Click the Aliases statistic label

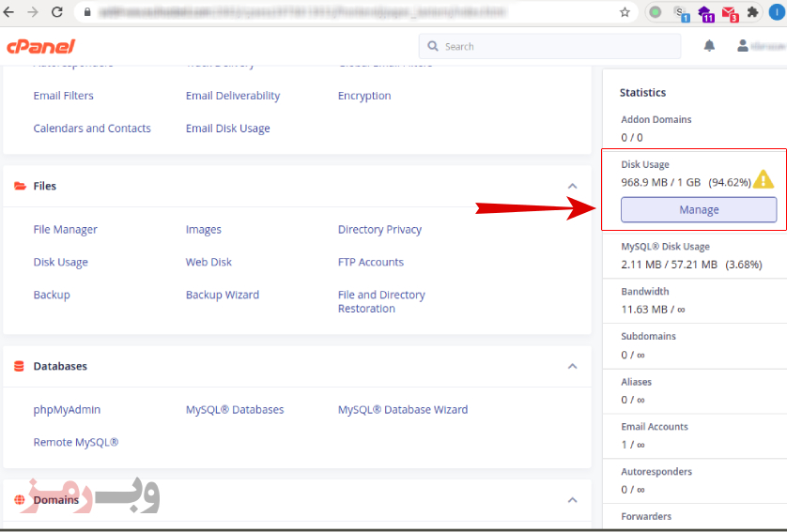point(636,382)
